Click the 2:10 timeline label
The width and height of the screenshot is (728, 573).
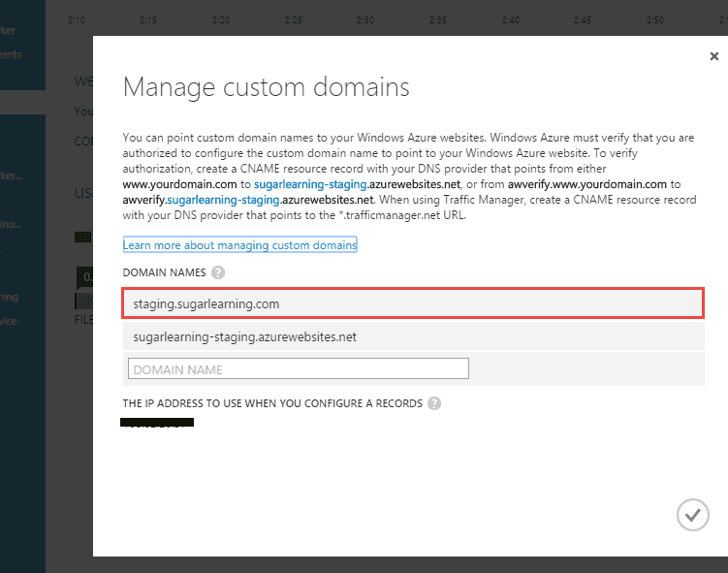pos(77,19)
